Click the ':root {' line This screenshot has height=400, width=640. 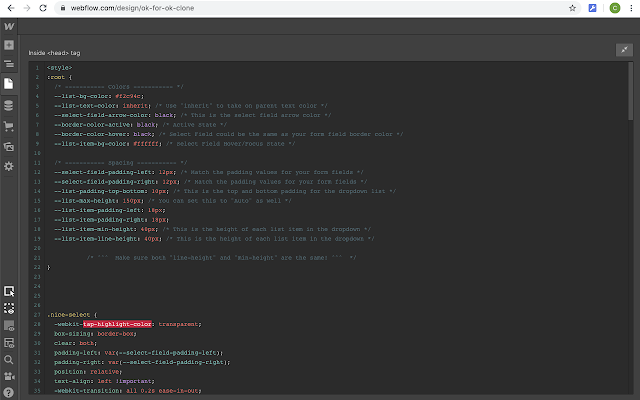[x=60, y=77]
